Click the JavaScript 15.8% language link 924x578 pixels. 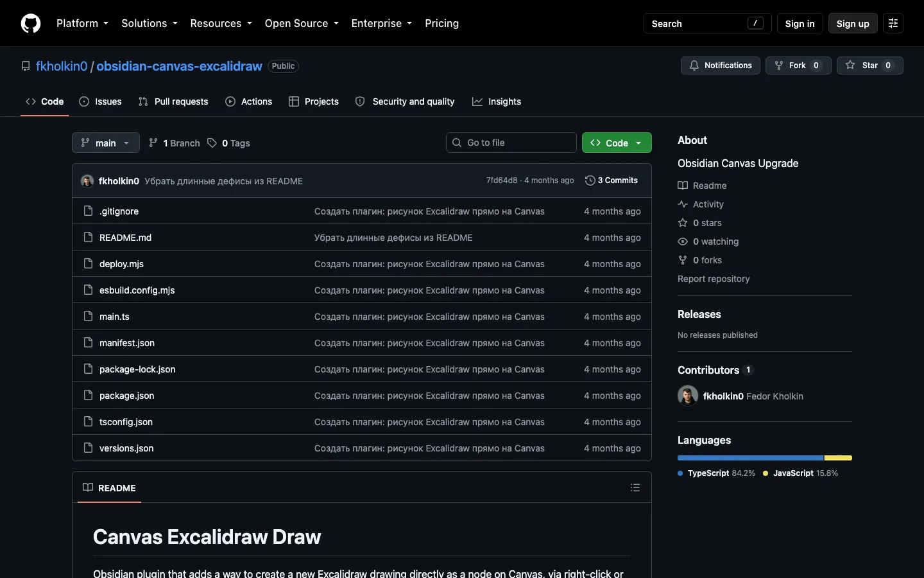tap(801, 473)
